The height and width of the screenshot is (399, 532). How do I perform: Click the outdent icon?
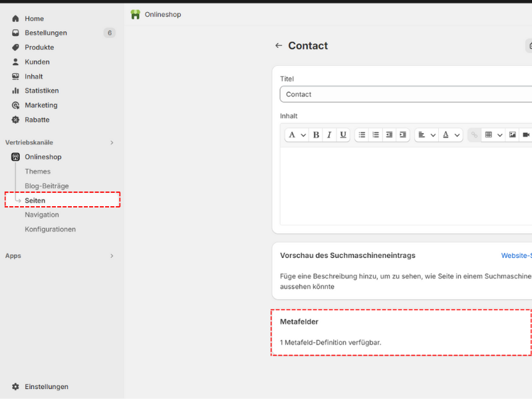click(389, 135)
